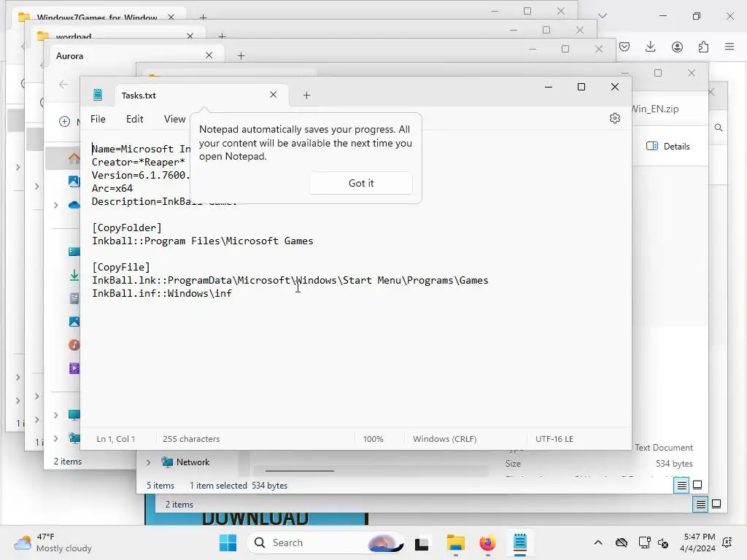Expand OneDrive node in Aurora sidebar

[55, 205]
